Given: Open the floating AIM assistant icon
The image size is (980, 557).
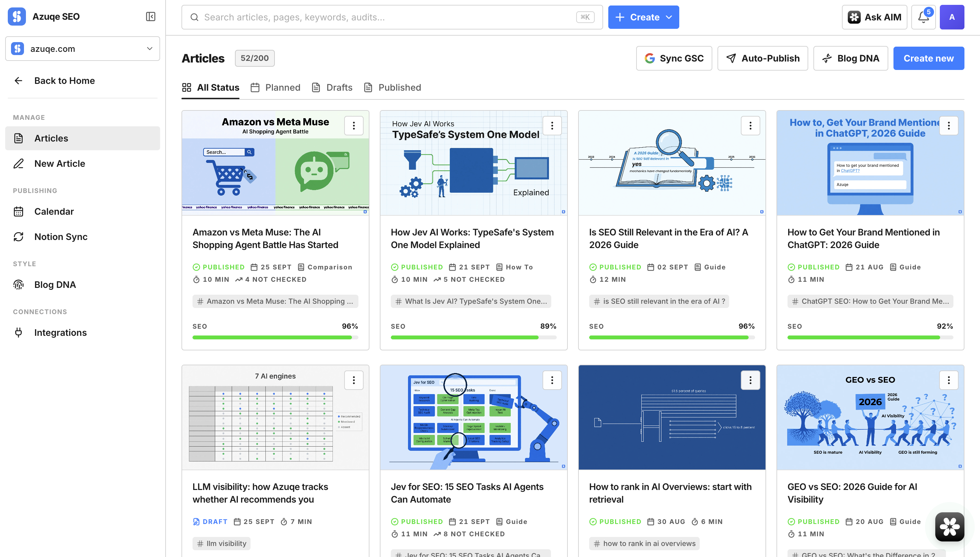Looking at the screenshot, I should 950,527.
